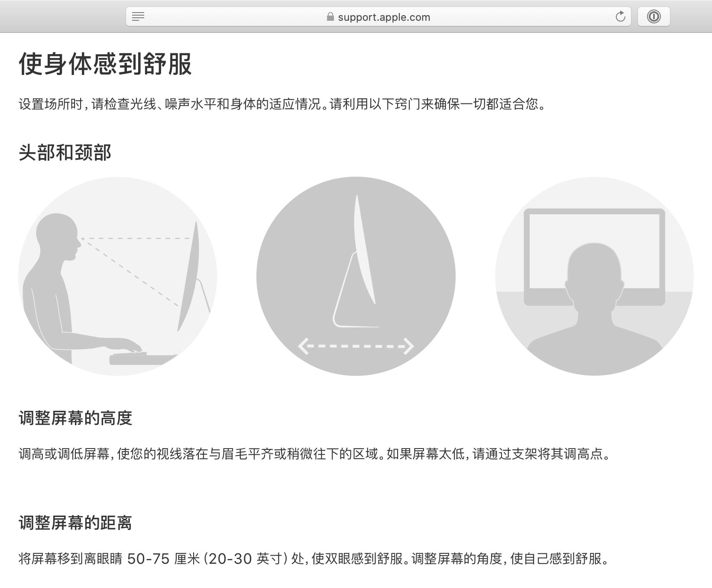Click the paragraph starting 设置场所时
Screen dimensions: 712x588
point(282,104)
